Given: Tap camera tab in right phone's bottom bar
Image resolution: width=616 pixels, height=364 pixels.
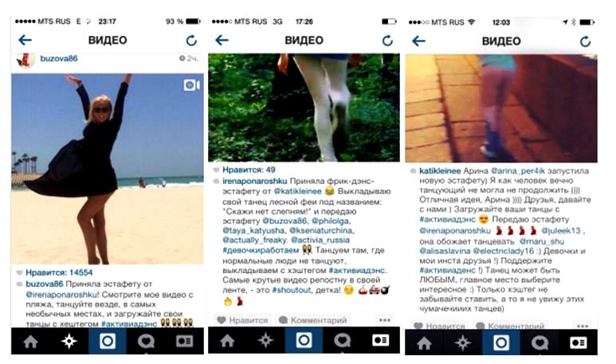Looking at the screenshot, I should [x=501, y=342].
